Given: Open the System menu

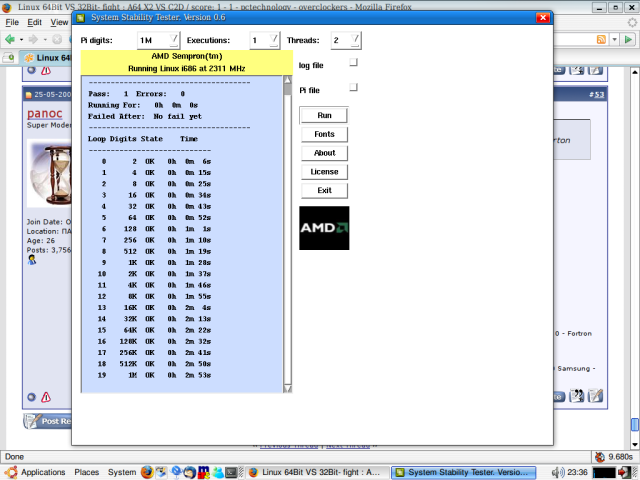Looking at the screenshot, I should 122,472.
